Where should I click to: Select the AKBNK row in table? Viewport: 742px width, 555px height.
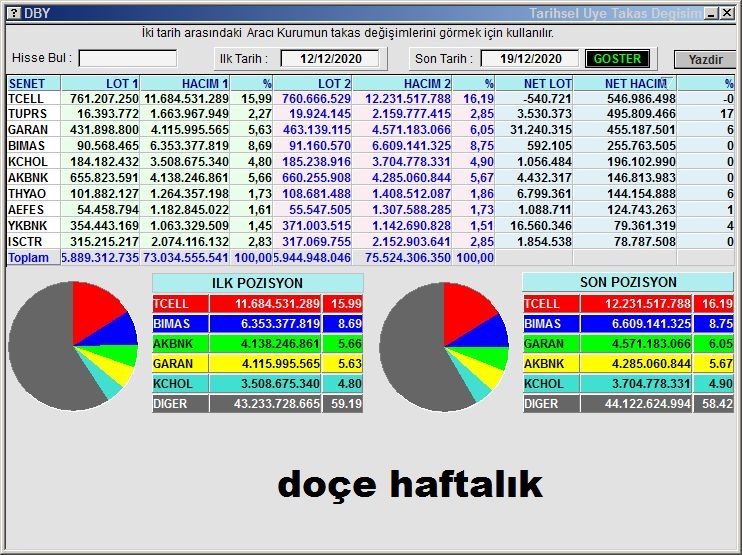371,178
